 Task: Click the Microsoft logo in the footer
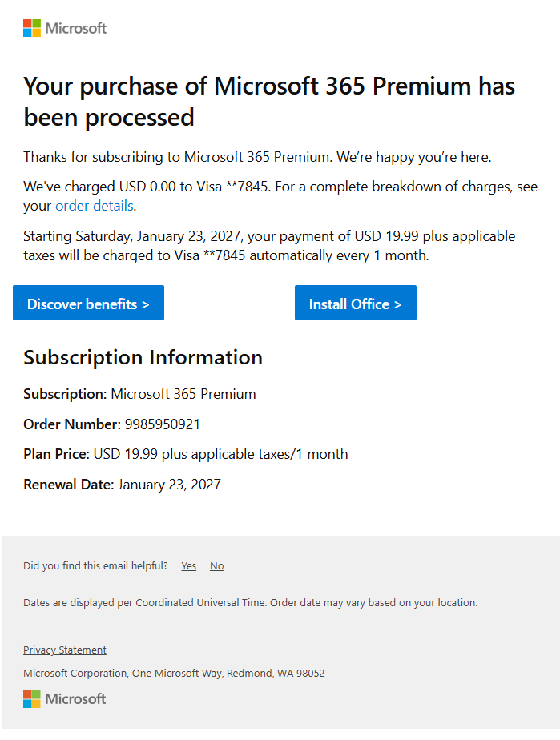(65, 699)
